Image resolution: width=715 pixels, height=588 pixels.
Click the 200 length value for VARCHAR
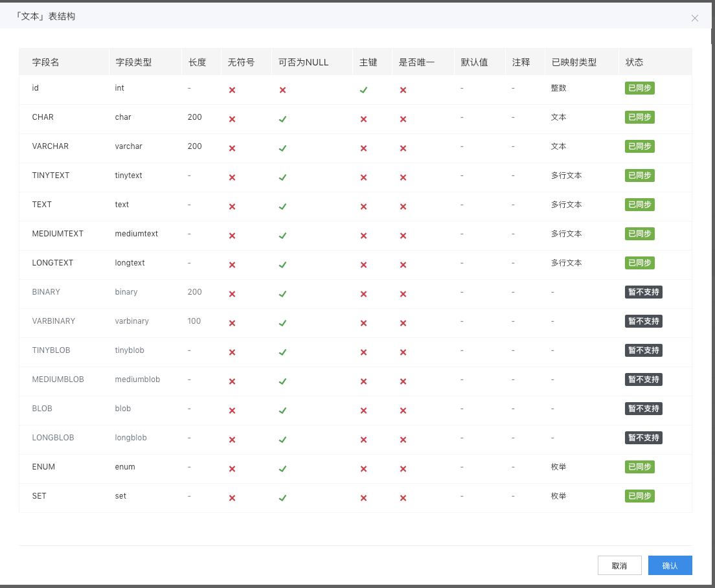[x=195, y=146]
